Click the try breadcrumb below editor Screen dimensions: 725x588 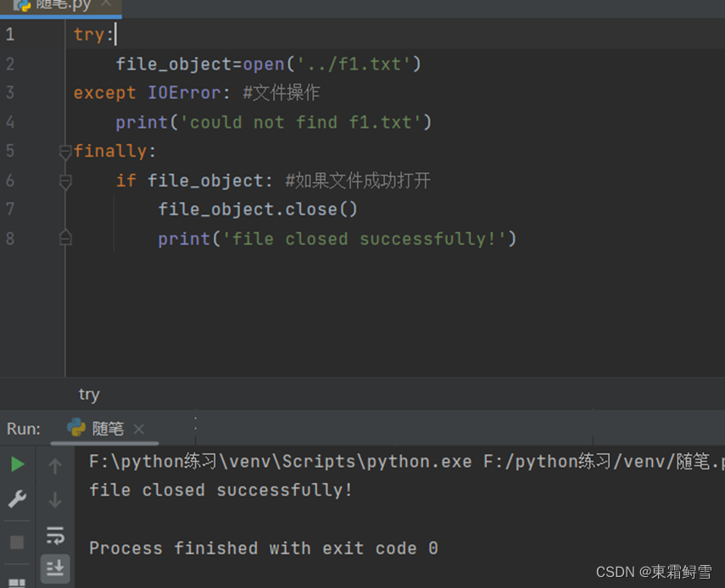click(x=89, y=394)
